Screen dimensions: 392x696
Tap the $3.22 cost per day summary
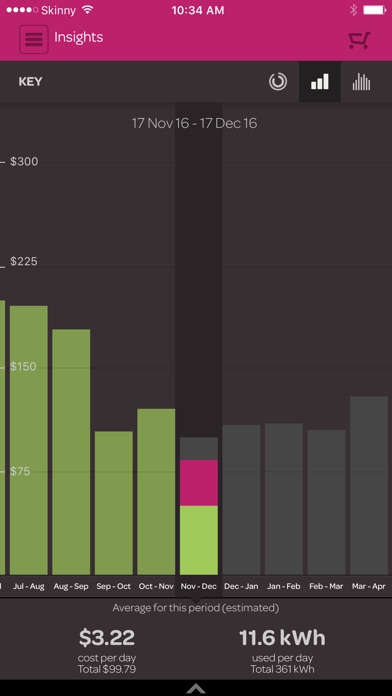tap(107, 638)
